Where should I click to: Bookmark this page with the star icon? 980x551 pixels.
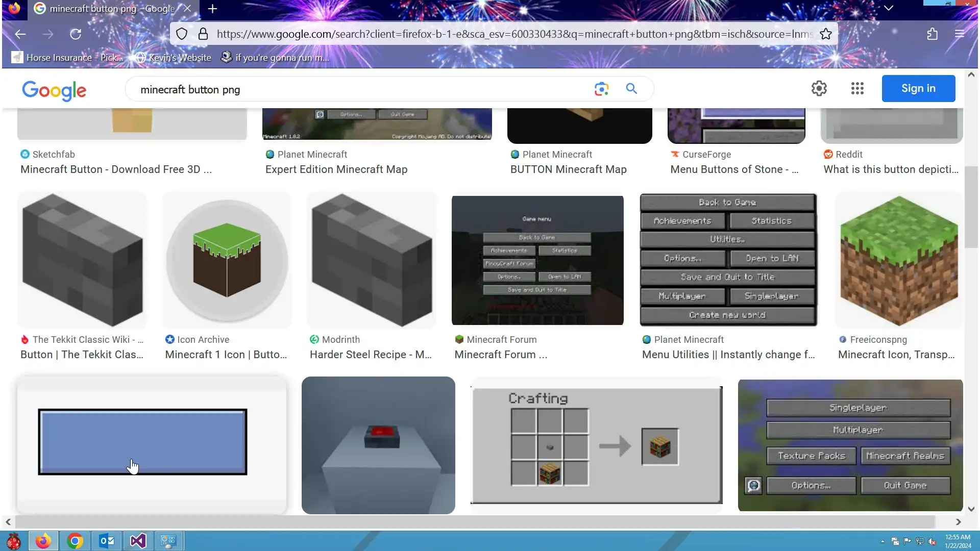click(x=825, y=34)
